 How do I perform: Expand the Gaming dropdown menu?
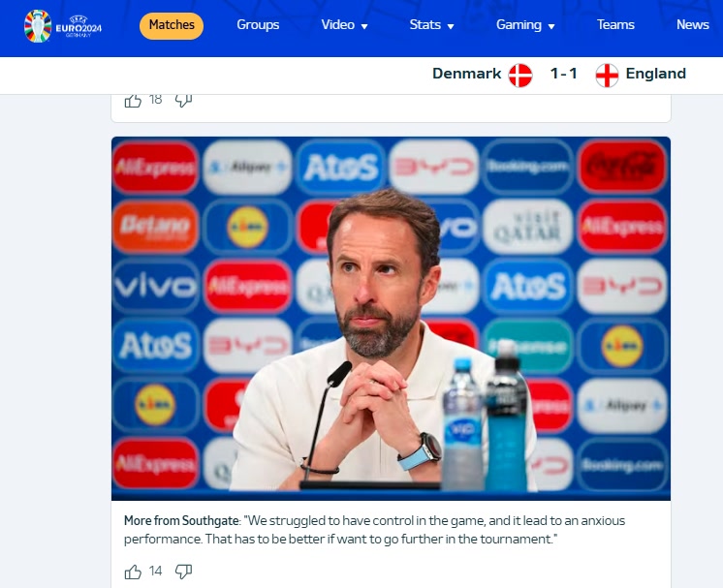pyautogui.click(x=525, y=25)
